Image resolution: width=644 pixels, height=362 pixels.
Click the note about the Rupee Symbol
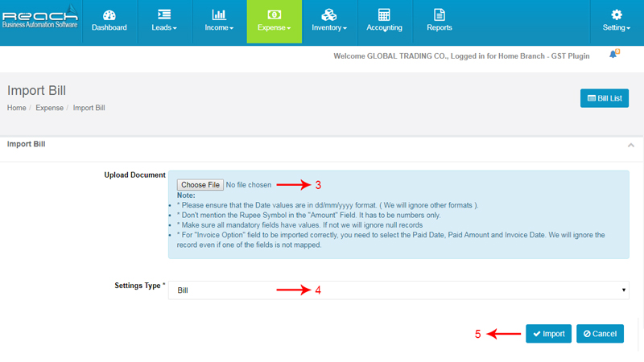point(309,215)
